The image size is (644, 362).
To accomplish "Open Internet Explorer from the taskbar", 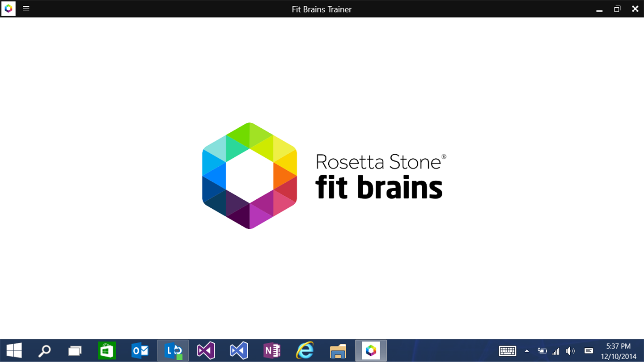I will [305, 351].
